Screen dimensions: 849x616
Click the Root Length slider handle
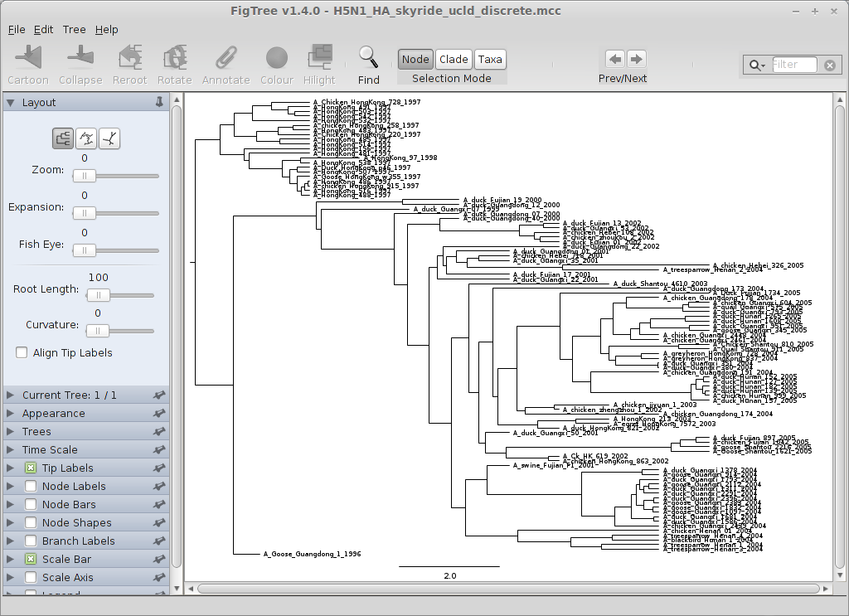pyautogui.click(x=99, y=295)
